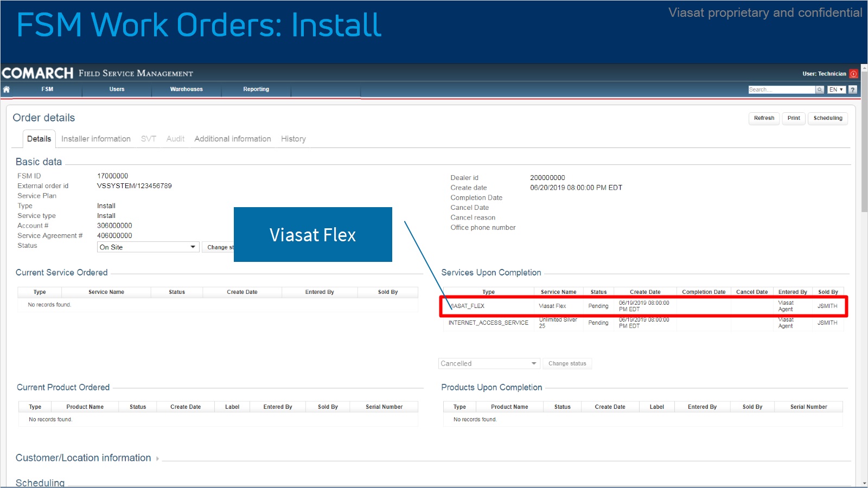Click the red power logout icon

pyautogui.click(x=853, y=74)
